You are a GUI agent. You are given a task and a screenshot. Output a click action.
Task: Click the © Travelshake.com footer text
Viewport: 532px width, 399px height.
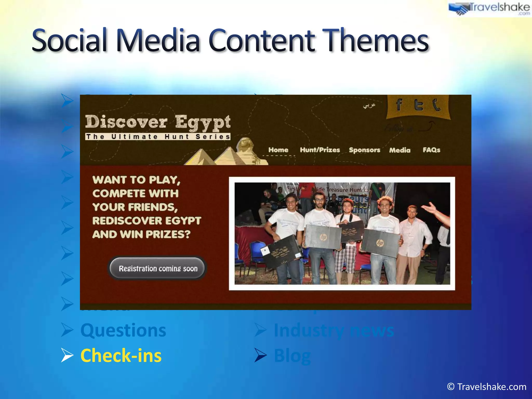point(487,387)
